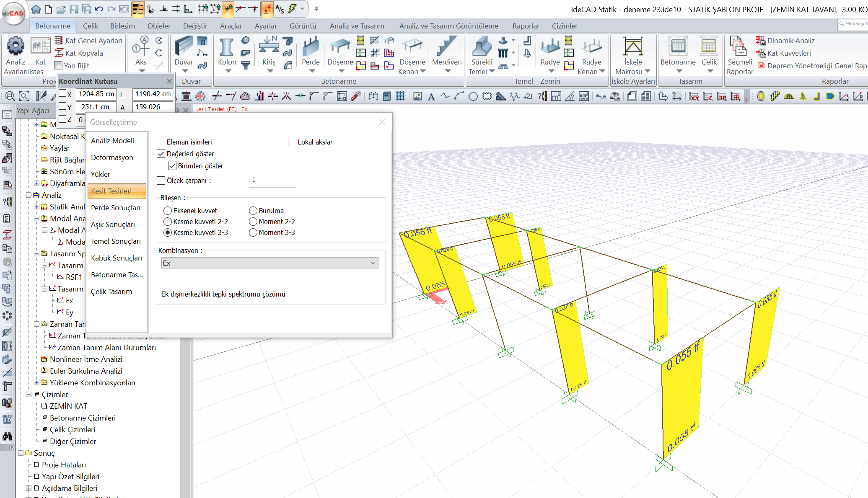Click the Save icon in quick toolbar
The width and height of the screenshot is (868, 498).
(74, 9)
